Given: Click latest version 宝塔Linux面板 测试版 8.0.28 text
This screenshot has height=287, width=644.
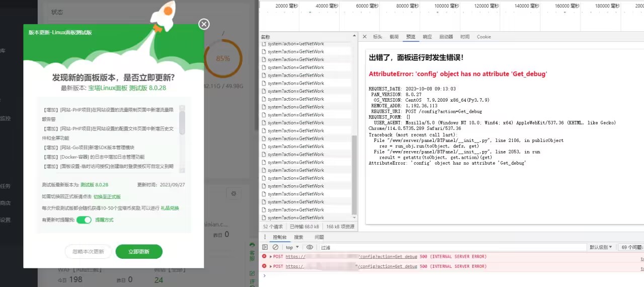Looking at the screenshot, I should (127, 88).
